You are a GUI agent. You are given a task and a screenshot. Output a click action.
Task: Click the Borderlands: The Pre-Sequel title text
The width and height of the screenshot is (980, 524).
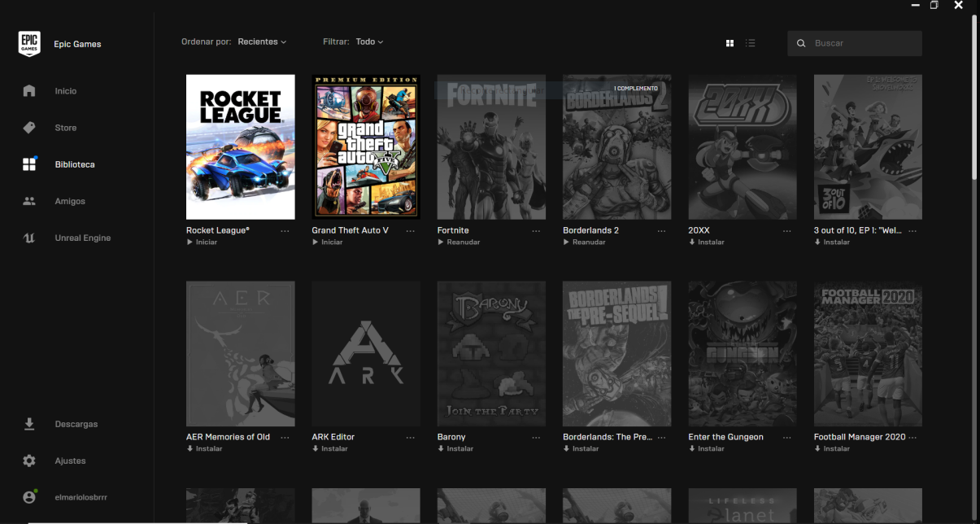(x=608, y=437)
